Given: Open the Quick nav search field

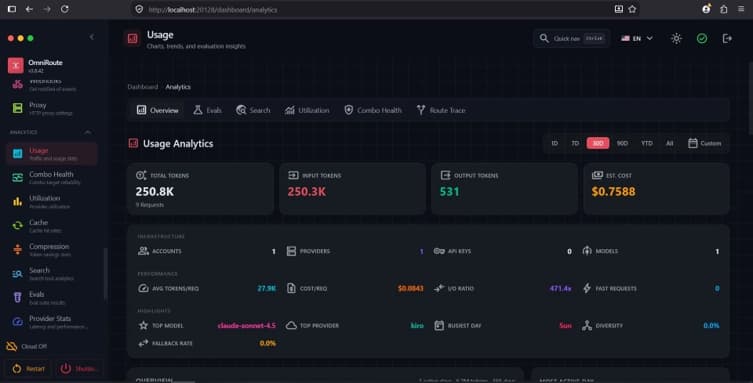Looking at the screenshot, I should pos(571,38).
